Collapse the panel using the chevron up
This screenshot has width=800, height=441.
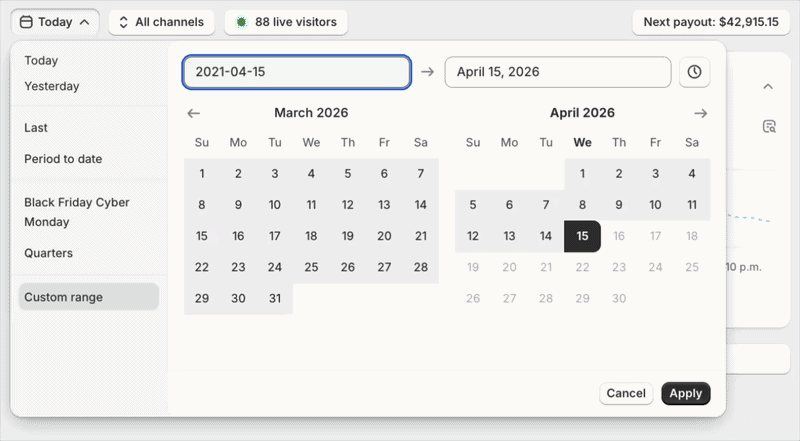768,87
